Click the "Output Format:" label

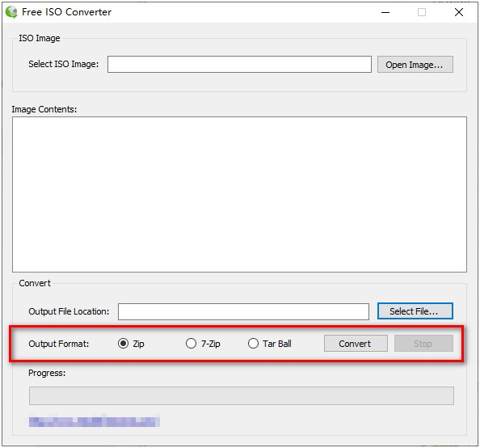click(59, 344)
